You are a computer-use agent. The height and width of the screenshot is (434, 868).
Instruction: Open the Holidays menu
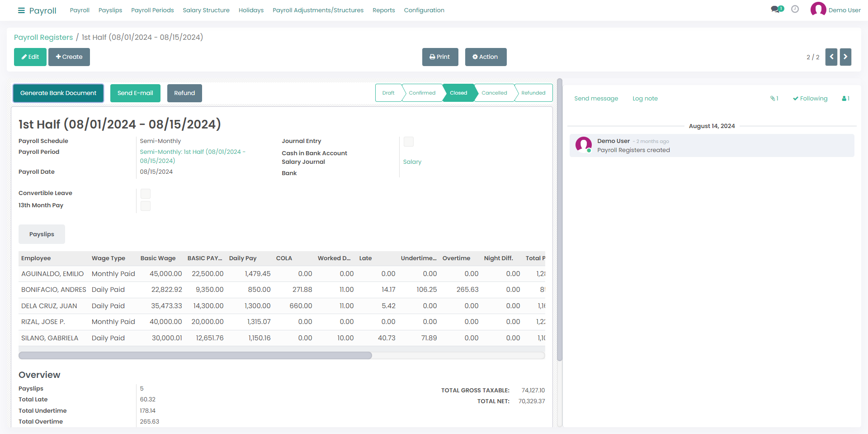click(x=251, y=10)
